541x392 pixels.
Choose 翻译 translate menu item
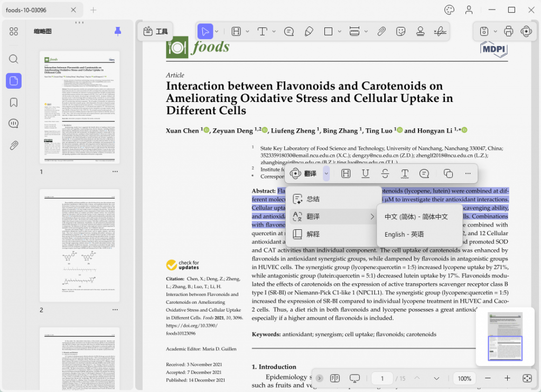point(333,217)
